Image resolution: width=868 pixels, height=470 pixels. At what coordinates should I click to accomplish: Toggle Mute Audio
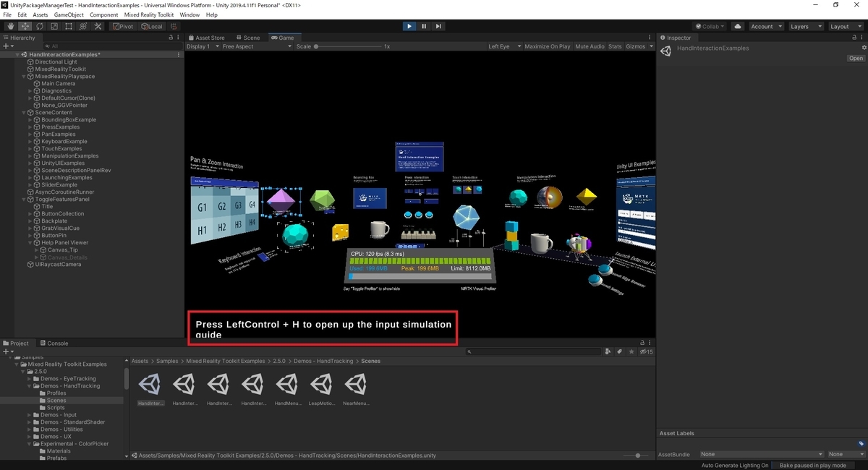[x=590, y=46]
